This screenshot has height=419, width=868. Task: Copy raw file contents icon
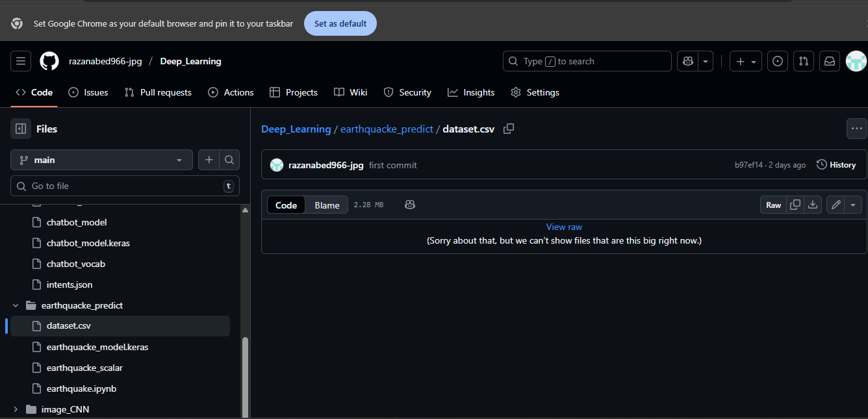795,205
